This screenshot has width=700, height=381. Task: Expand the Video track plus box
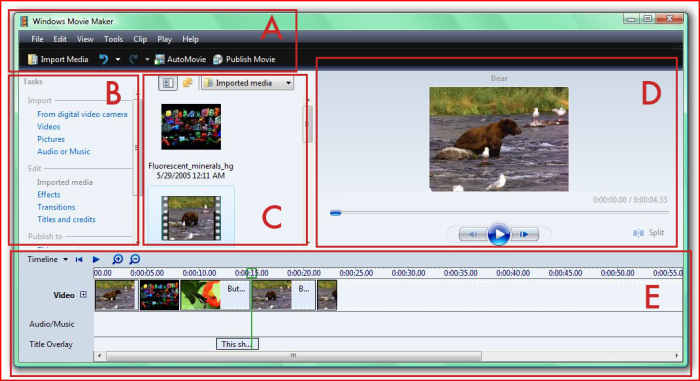83,294
